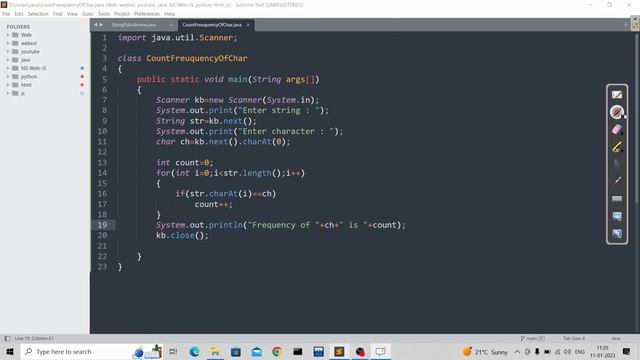Expand the html folder
This screenshot has width=640, height=360.
pos(8,85)
